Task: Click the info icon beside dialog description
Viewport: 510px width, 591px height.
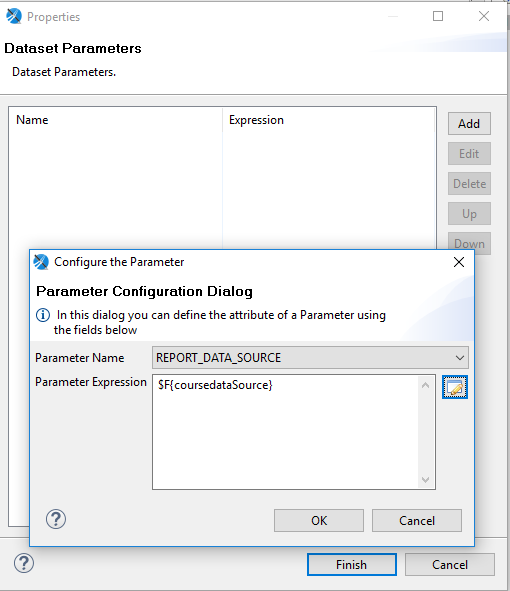Action: click(x=43, y=315)
